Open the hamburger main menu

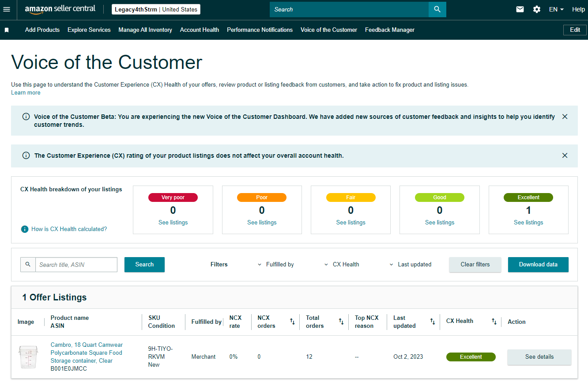pyautogui.click(x=7, y=9)
